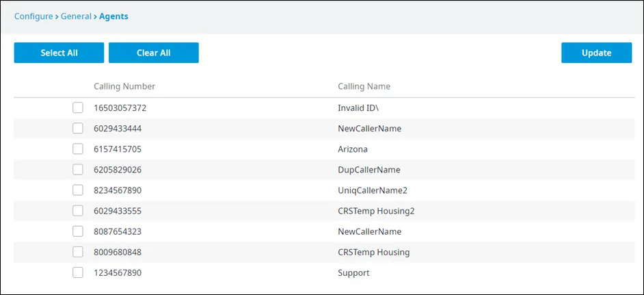
Task: Tick the checkbox for 8087654323
Action: click(x=78, y=231)
